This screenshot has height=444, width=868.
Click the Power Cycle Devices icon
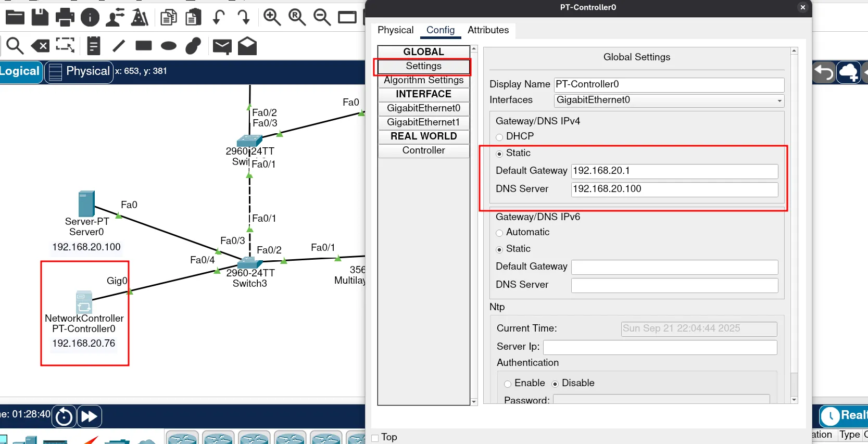[65, 416]
